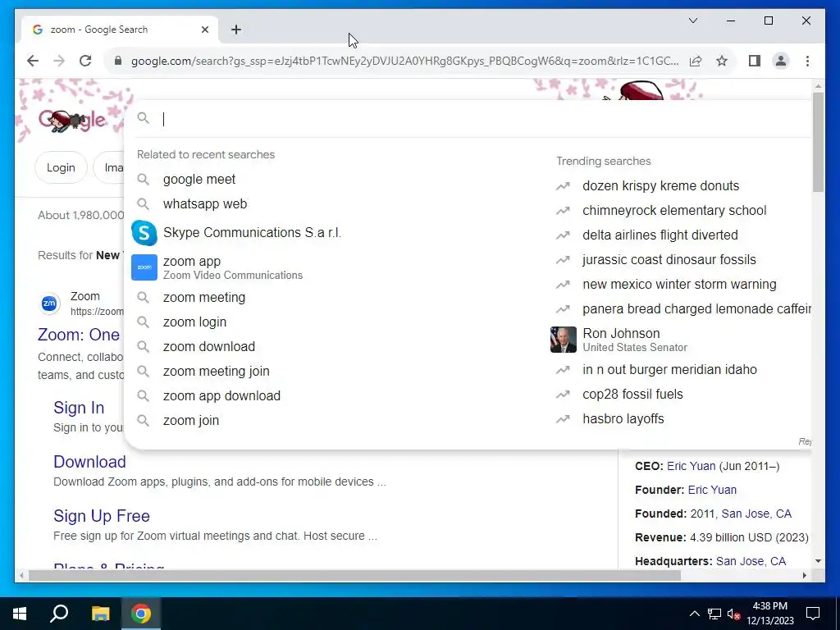The image size is (840, 630).
Task: Open the Chrome side panel icon
Action: point(755,61)
